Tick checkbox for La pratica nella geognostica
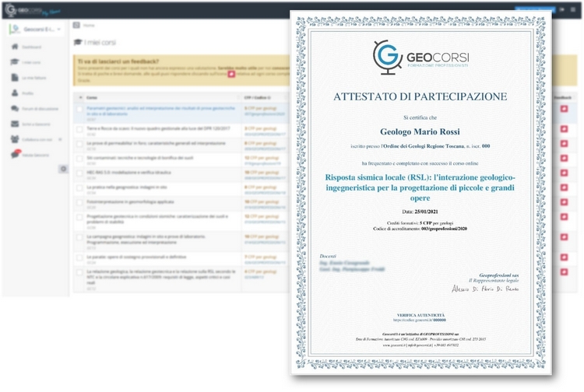 coord(79,187)
